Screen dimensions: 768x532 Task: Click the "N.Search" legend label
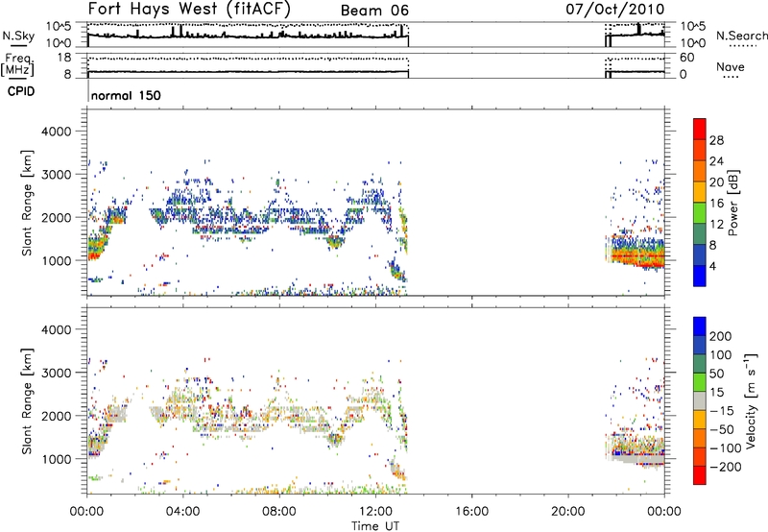pyautogui.click(x=741, y=36)
